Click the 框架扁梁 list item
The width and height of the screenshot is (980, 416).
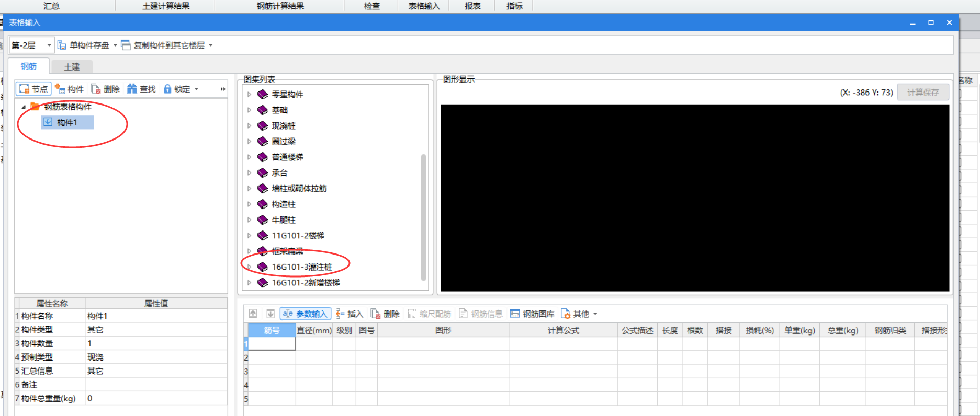click(287, 251)
